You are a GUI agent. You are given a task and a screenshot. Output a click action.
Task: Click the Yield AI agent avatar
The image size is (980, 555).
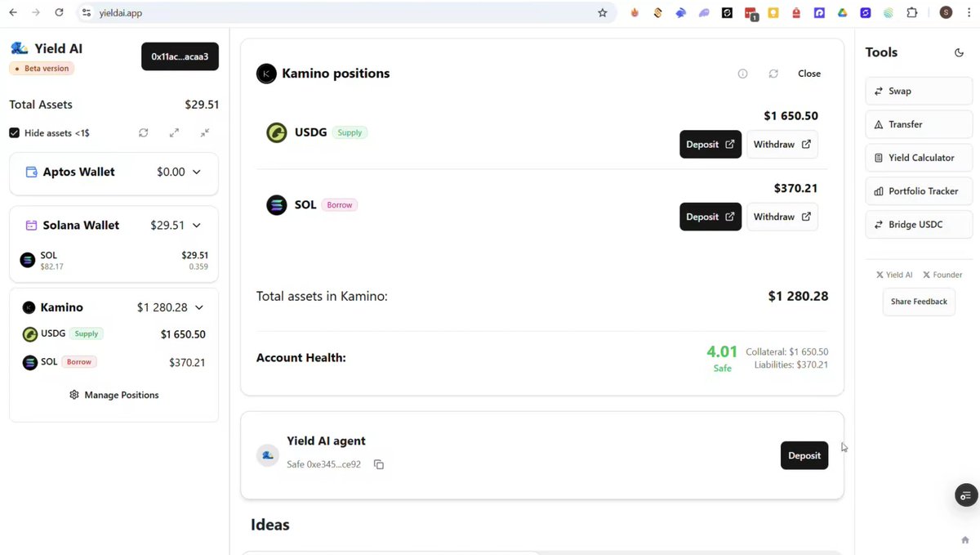pos(268,455)
